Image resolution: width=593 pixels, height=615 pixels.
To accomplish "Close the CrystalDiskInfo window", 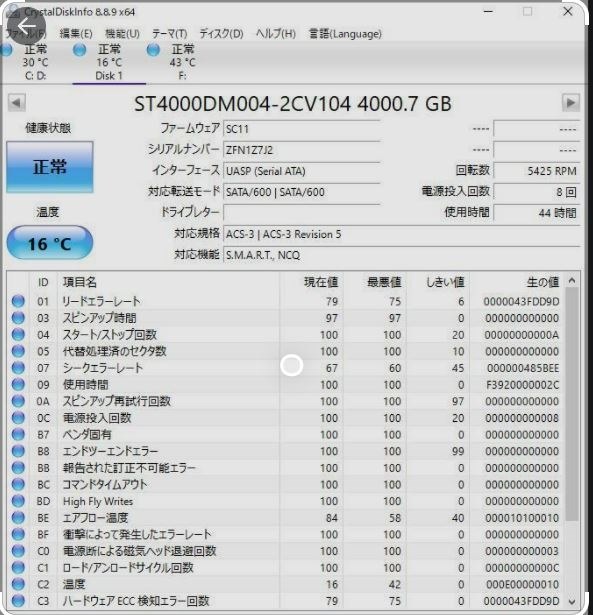I will pyautogui.click(x=568, y=11).
